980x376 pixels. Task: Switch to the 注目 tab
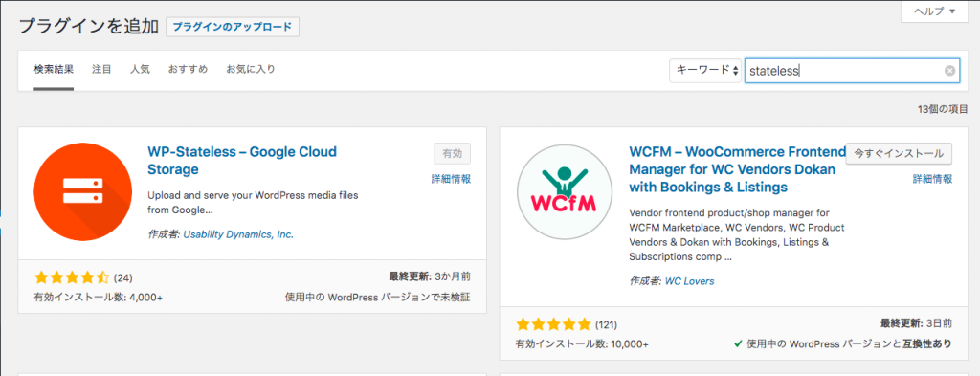[x=101, y=69]
